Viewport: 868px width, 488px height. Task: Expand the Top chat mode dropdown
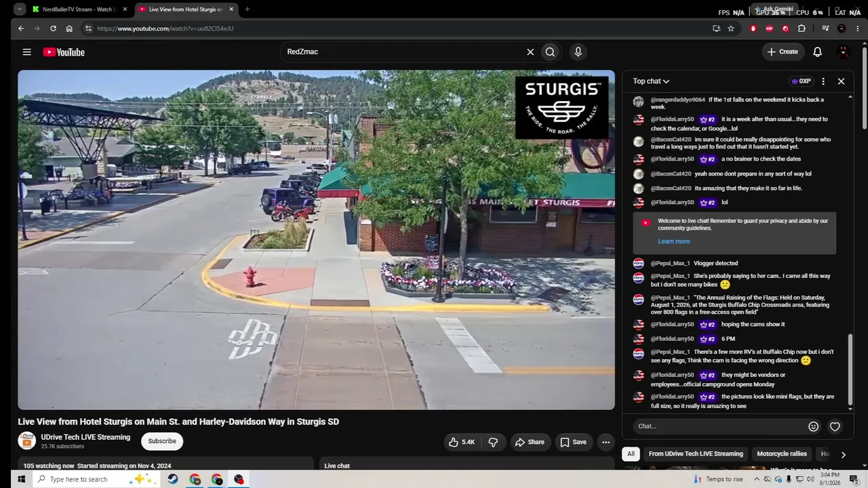[651, 81]
